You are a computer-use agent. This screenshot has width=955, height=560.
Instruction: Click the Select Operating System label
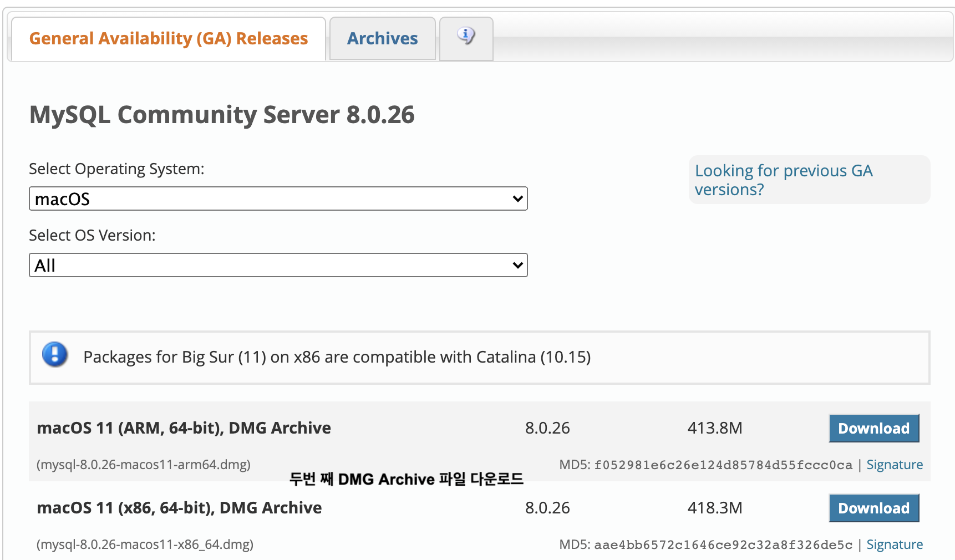116,169
